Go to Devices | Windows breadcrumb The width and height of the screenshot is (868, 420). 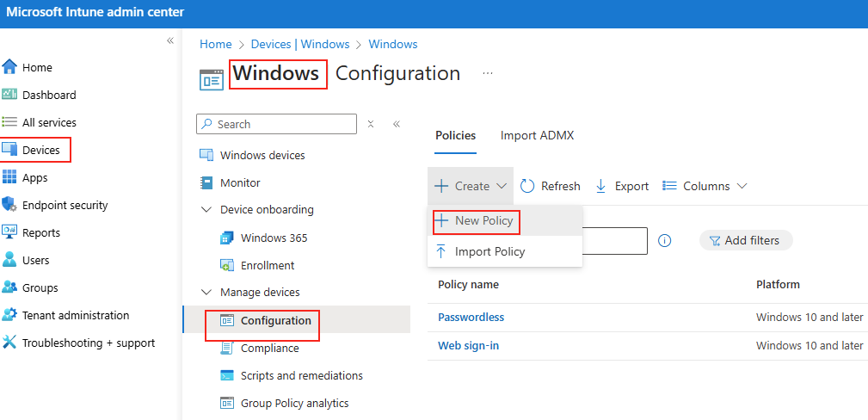[x=300, y=45]
